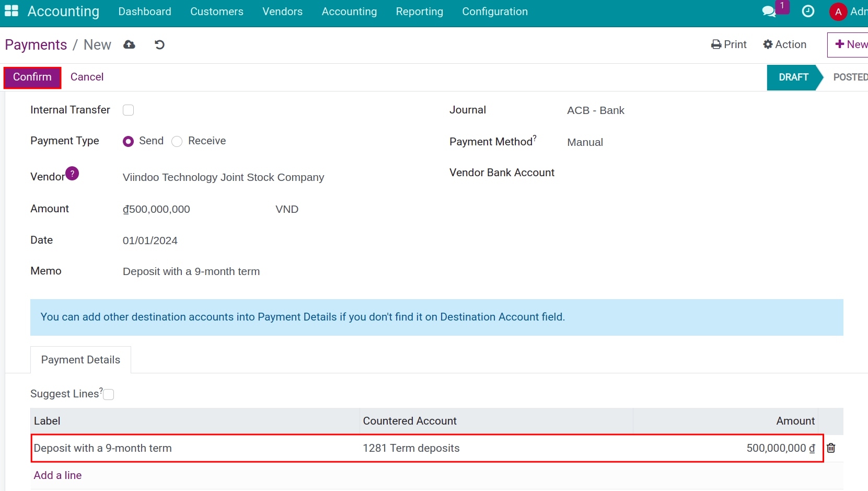This screenshot has height=491, width=868.
Task: Click the Confirm button
Action: pos(32,77)
